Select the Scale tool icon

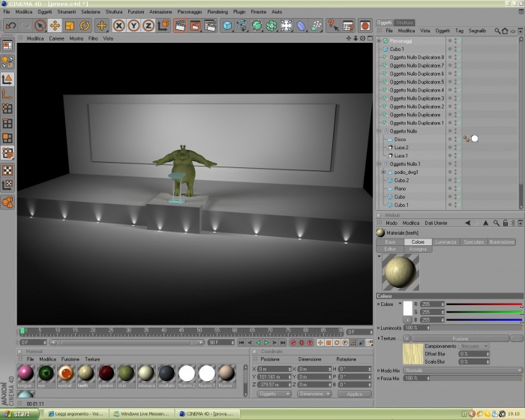click(x=70, y=25)
